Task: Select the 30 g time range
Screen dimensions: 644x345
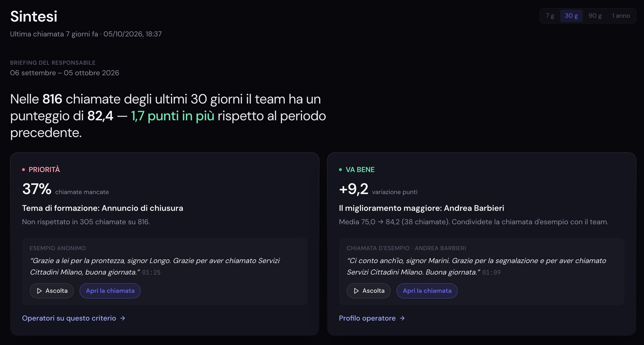Action: [x=571, y=16]
